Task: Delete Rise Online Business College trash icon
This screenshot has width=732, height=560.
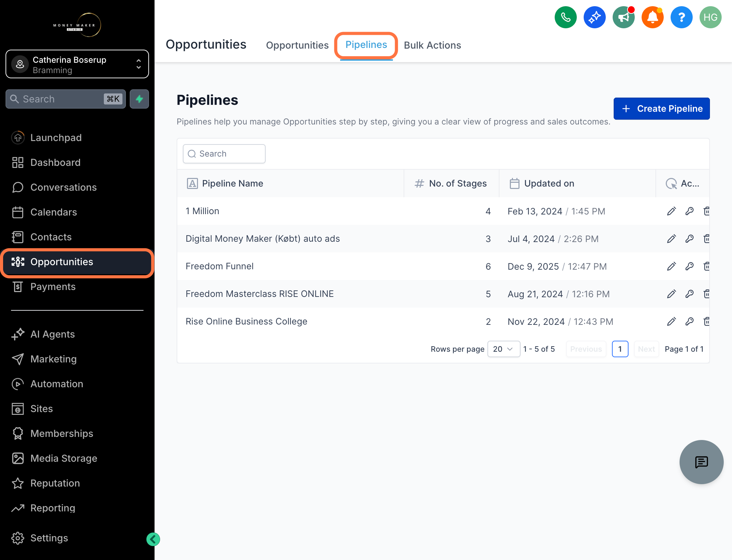Action: (706, 321)
